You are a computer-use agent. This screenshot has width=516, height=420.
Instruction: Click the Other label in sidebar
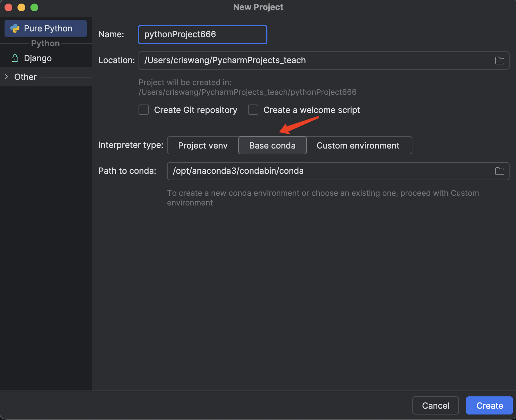click(26, 77)
